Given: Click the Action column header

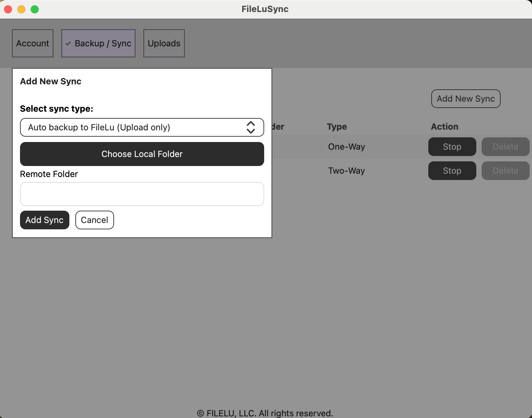Looking at the screenshot, I should [445, 127].
